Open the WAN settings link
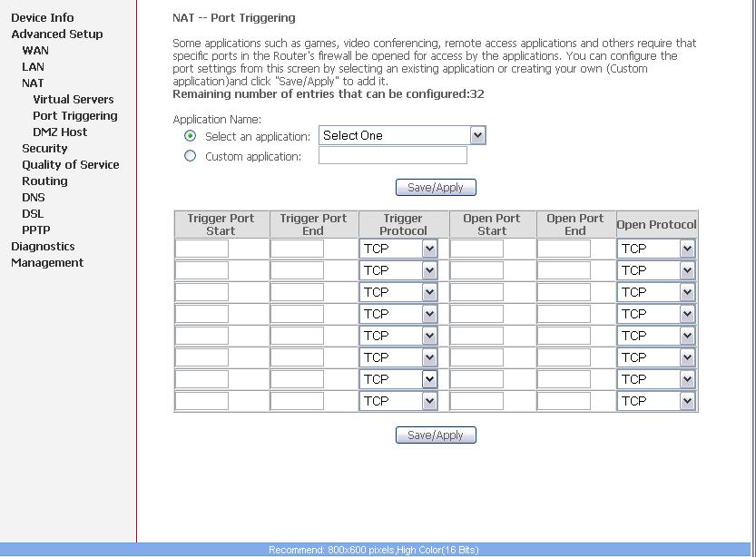Screen dimensions: 756x557 point(35,50)
